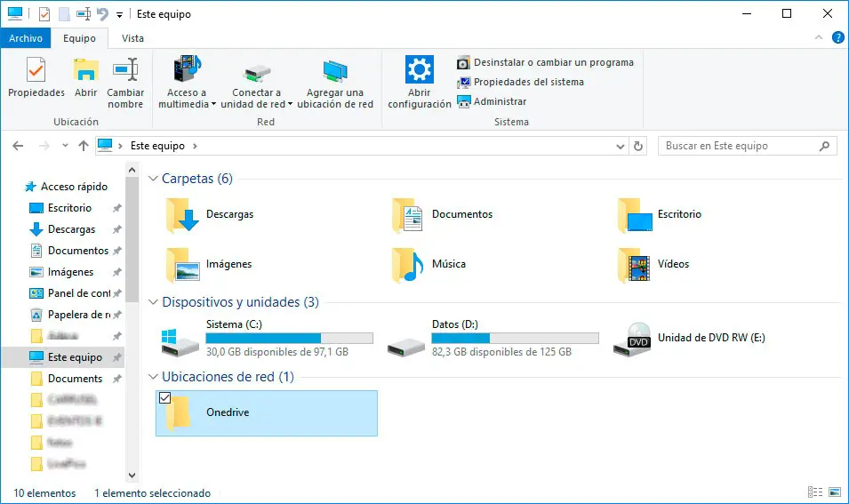The width and height of the screenshot is (849, 504).
Task: Click Acceso rápido in navigation pane
Action: 74,187
